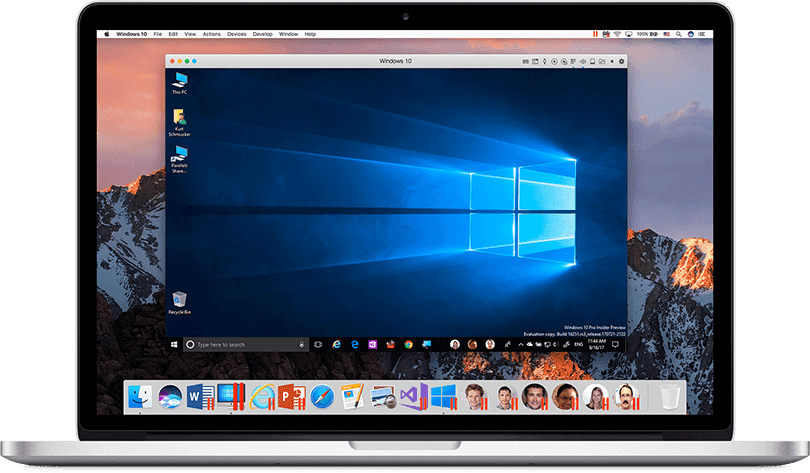
Task: Open Visual Studio from the dock
Action: click(x=413, y=397)
